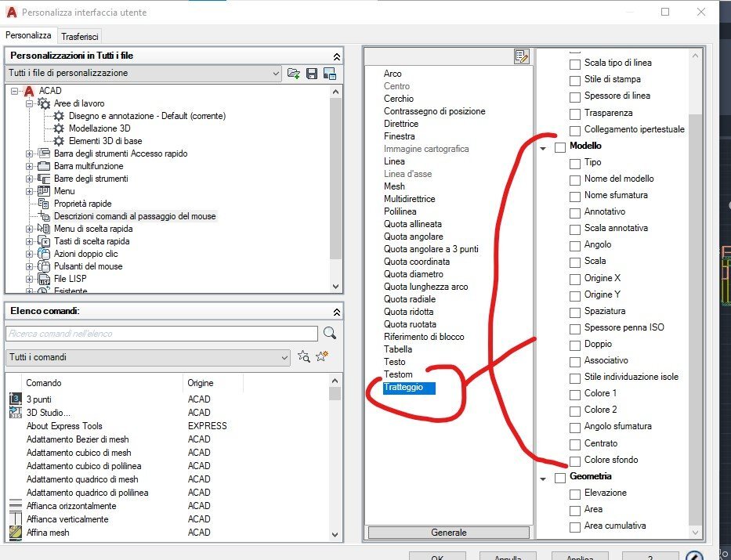Enable the Modello category checkbox

[x=560, y=147]
